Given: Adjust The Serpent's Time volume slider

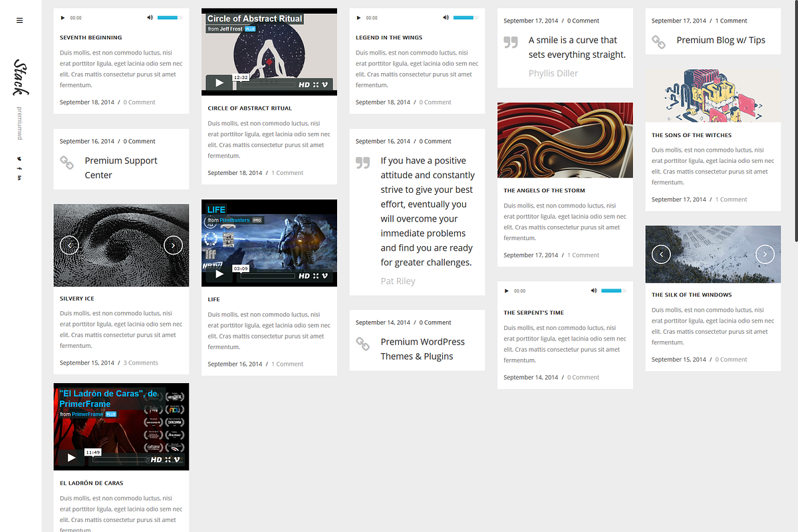Looking at the screenshot, I should pyautogui.click(x=614, y=291).
